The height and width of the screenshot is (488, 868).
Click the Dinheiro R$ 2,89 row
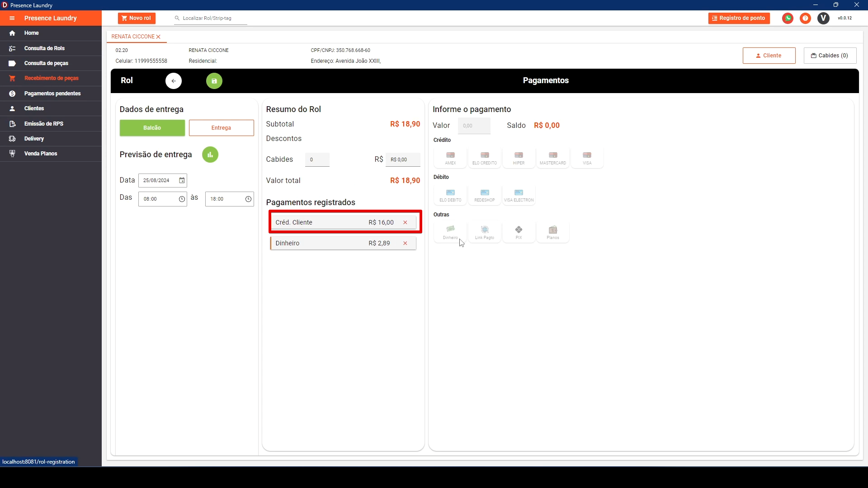343,243
